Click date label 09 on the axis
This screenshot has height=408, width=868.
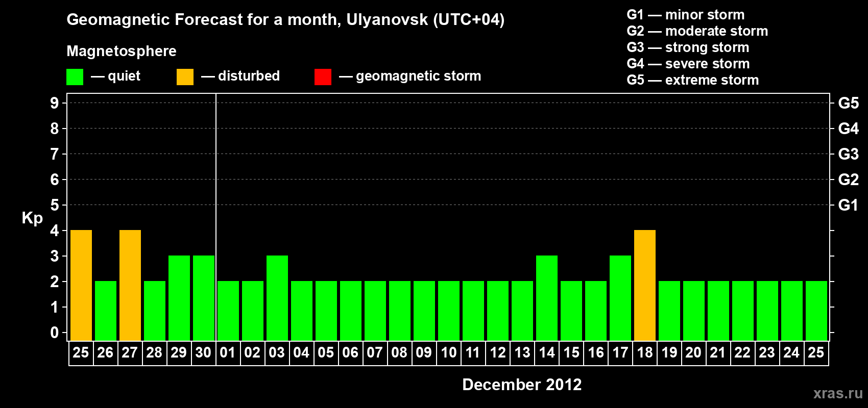424,352
